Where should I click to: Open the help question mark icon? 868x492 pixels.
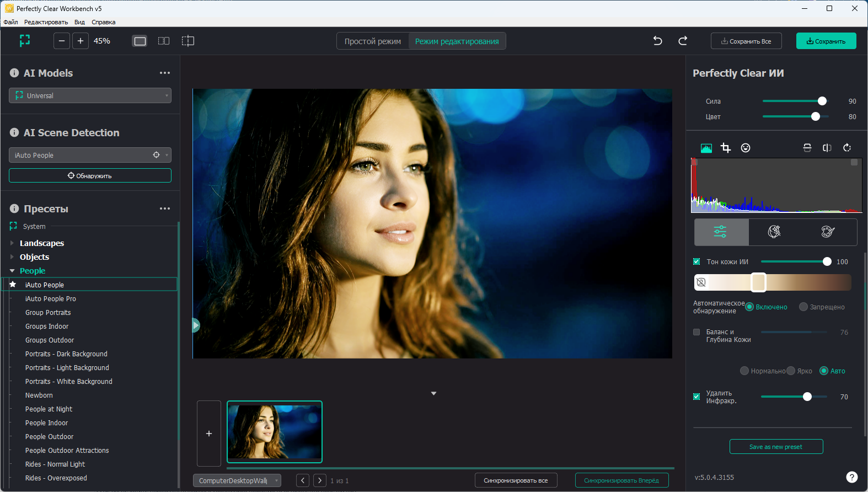851,477
